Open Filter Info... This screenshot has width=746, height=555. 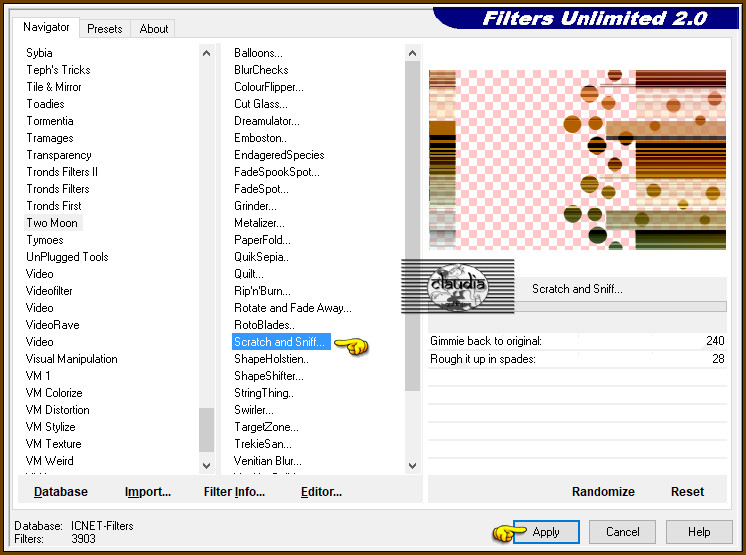click(x=234, y=491)
